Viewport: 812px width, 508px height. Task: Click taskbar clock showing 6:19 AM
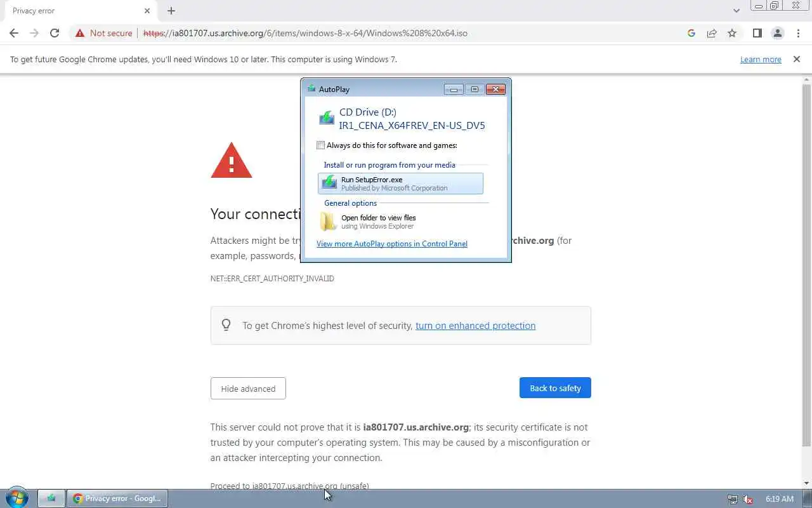point(780,499)
